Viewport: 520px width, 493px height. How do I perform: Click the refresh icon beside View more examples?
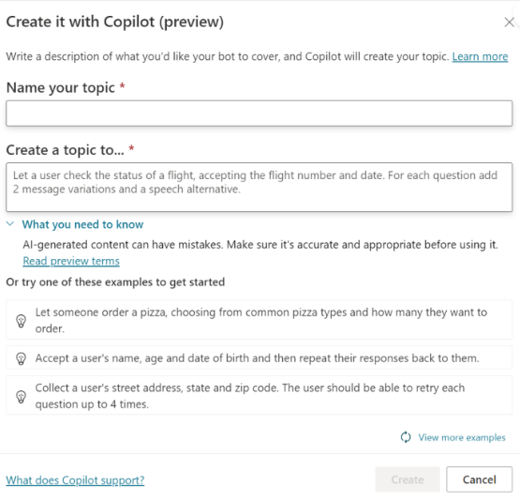(x=406, y=437)
